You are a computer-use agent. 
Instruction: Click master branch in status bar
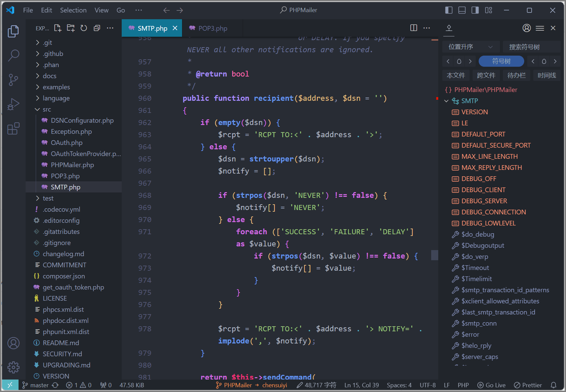coord(35,385)
